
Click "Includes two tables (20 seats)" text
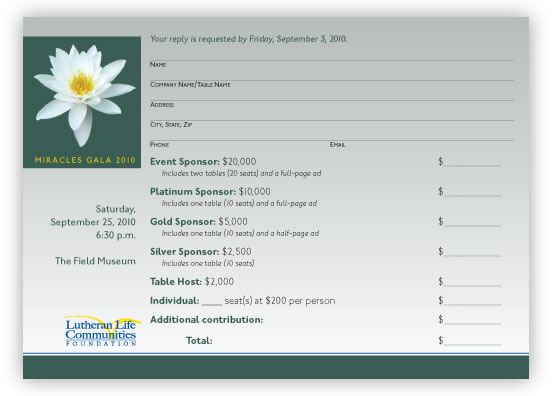pos(210,174)
